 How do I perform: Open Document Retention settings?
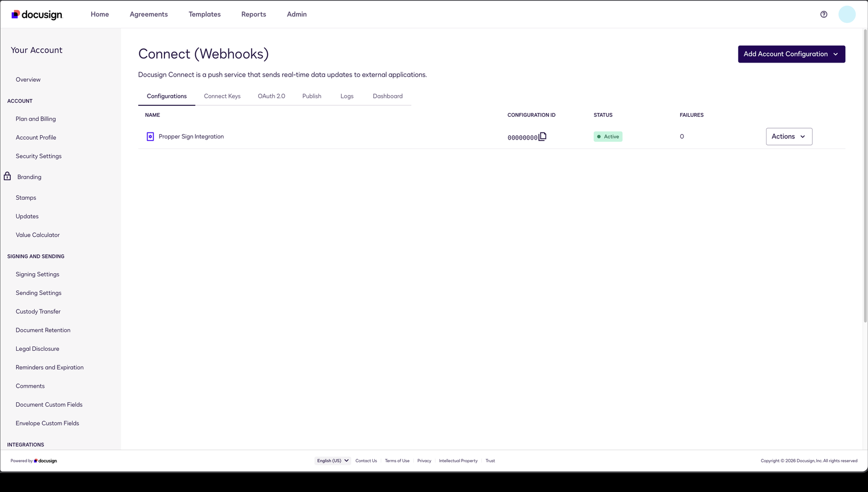[x=43, y=330]
